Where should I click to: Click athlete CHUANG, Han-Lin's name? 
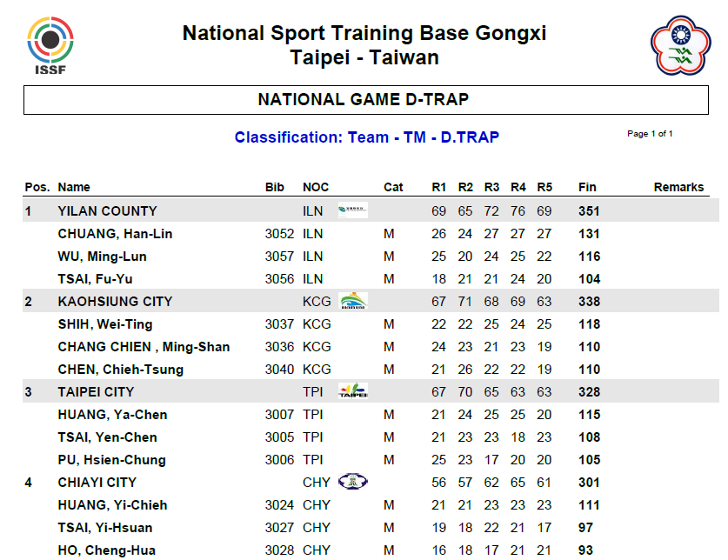115,233
